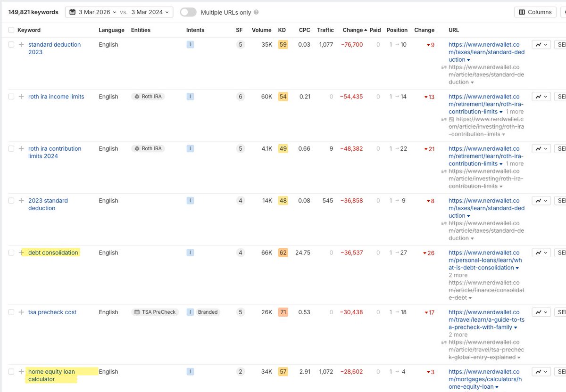
Task: Open the home-equity-loan calculators URL
Action: [x=484, y=379]
